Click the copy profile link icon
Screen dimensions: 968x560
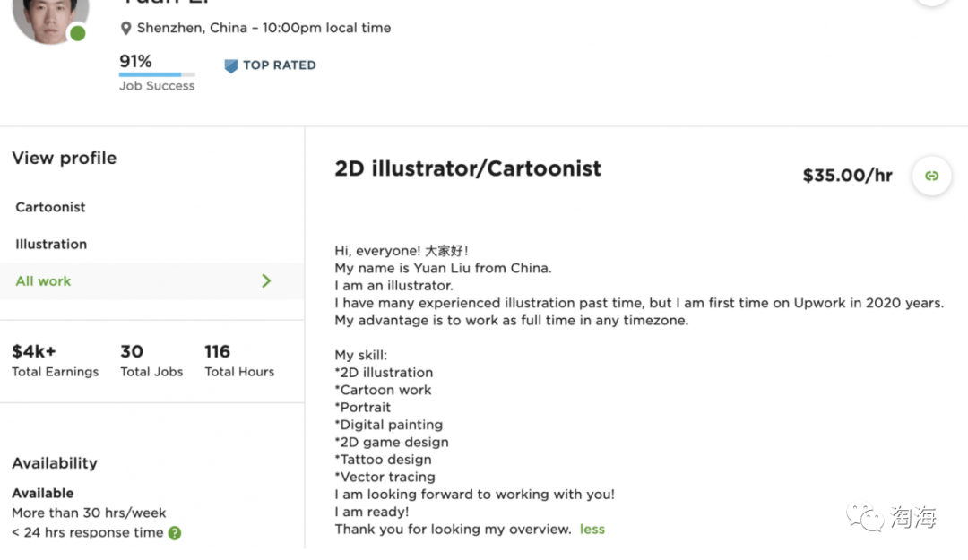click(x=931, y=176)
